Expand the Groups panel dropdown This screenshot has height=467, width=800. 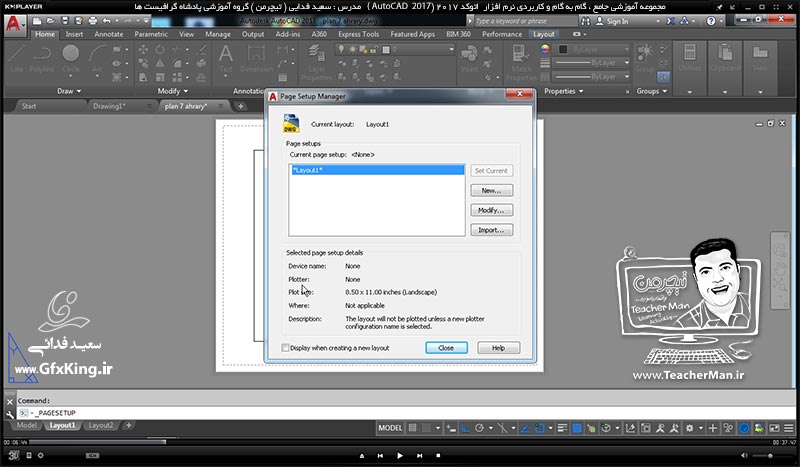pyautogui.click(x=652, y=91)
